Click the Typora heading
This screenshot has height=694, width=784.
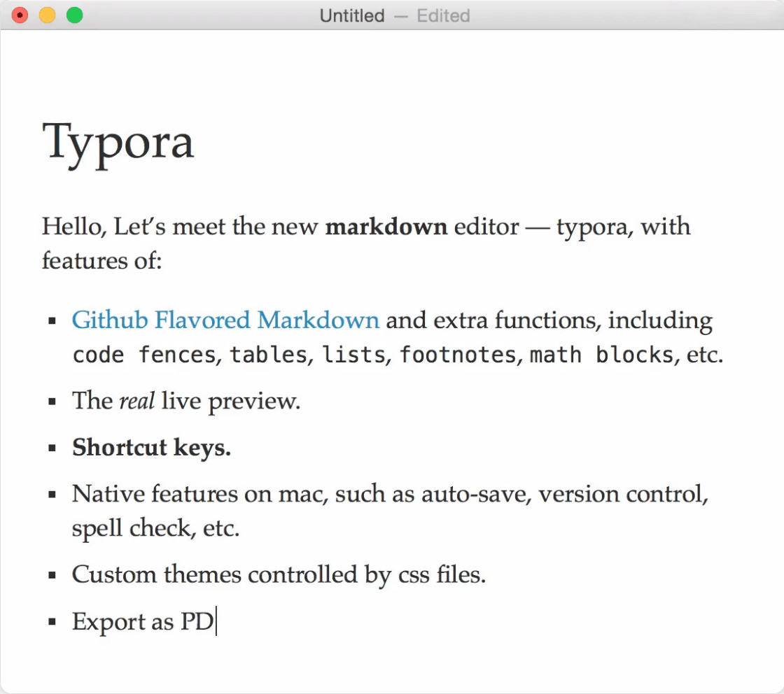point(118,141)
